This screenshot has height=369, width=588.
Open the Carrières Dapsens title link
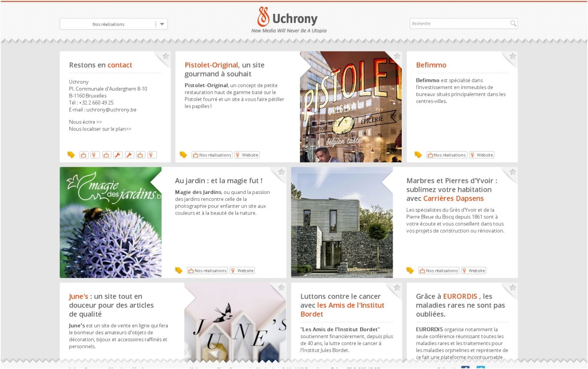point(453,199)
